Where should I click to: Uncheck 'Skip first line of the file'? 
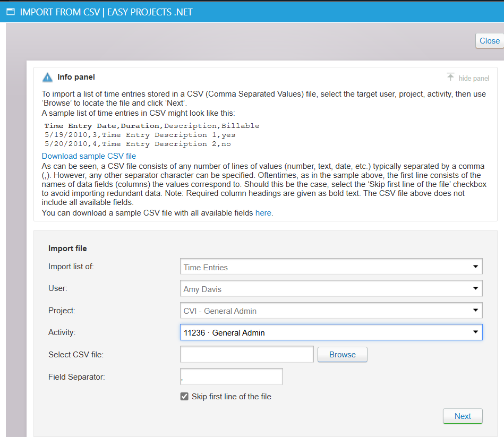pos(184,397)
